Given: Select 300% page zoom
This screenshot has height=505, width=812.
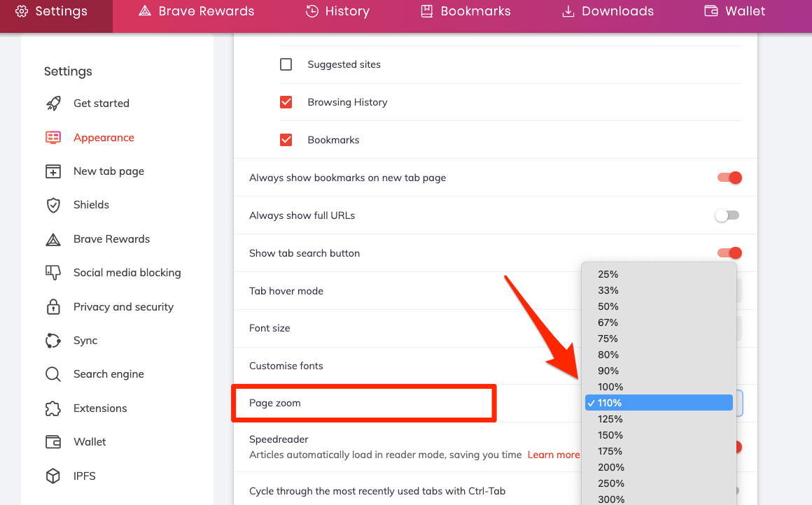Looking at the screenshot, I should point(659,499).
